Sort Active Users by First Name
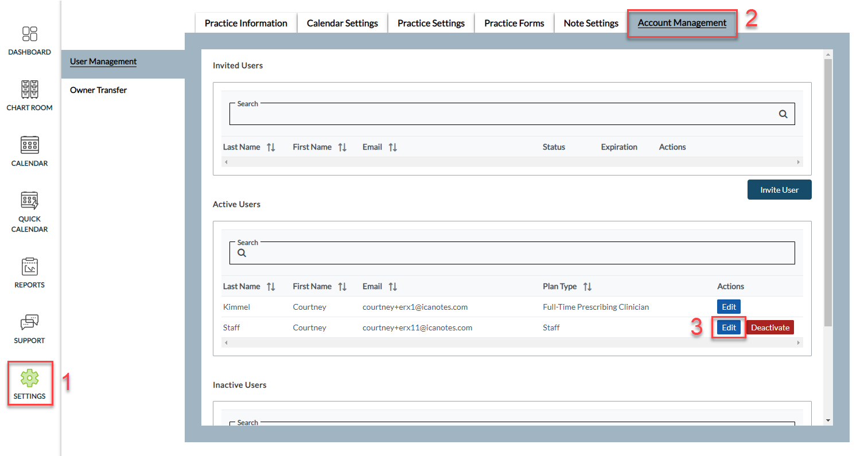This screenshot has height=456, width=868. point(342,287)
